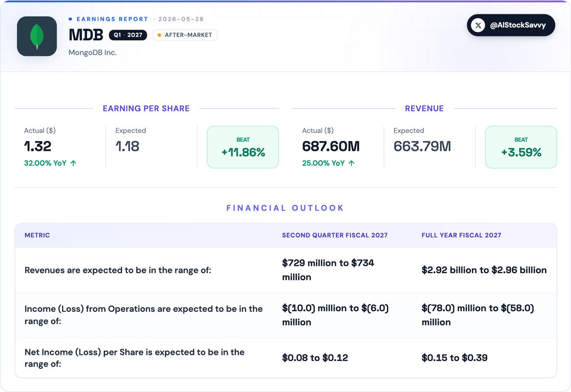Click the revenue BEAT +3.59% box

pos(521,147)
